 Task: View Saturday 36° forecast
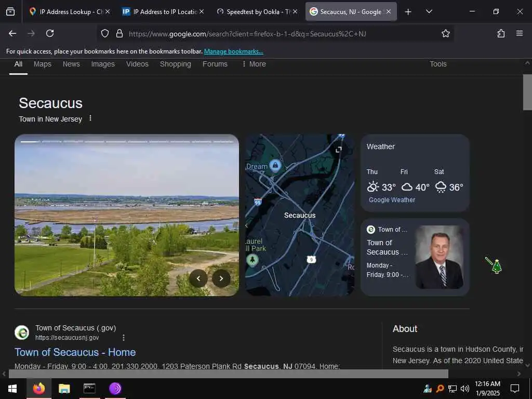point(449,181)
